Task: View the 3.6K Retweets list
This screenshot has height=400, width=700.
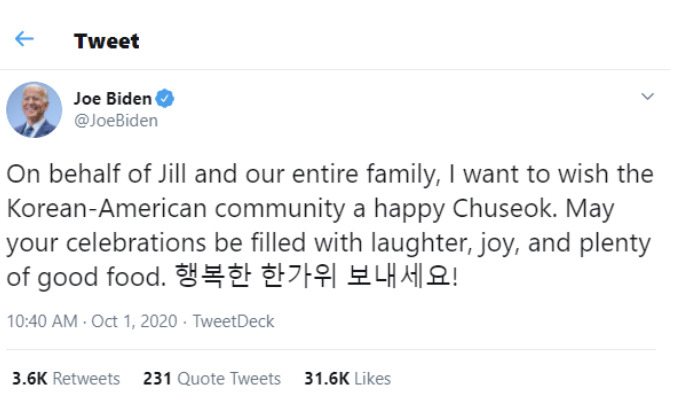Action: click(x=66, y=379)
